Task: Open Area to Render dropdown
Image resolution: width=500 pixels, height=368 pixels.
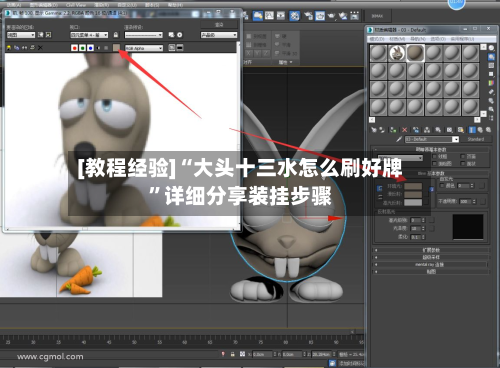Action: [21, 35]
